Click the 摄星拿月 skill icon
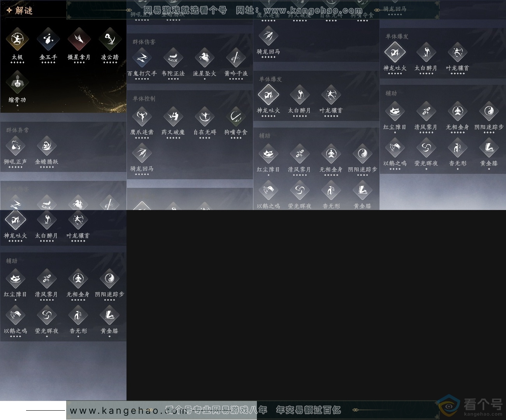The image size is (506, 420). click(x=79, y=39)
